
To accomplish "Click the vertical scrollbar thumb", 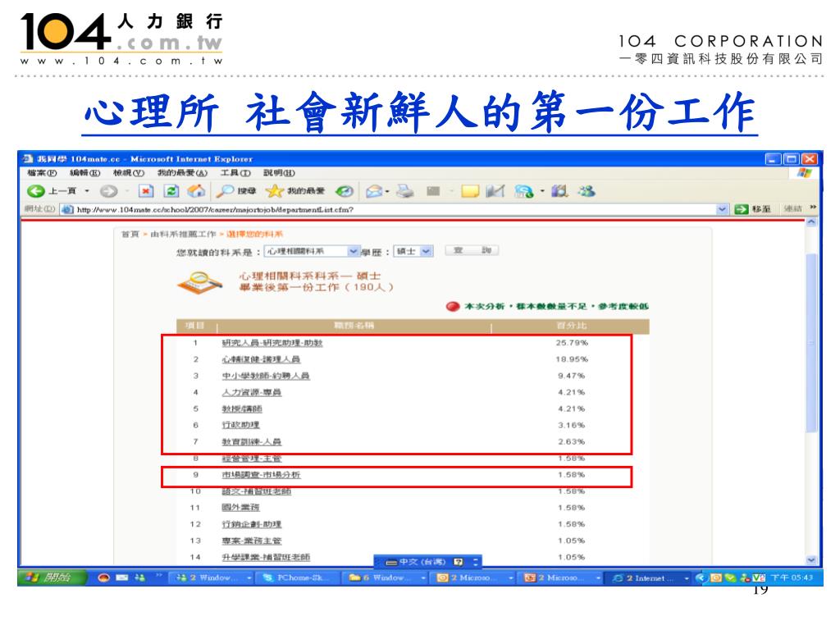I will tap(811, 343).
